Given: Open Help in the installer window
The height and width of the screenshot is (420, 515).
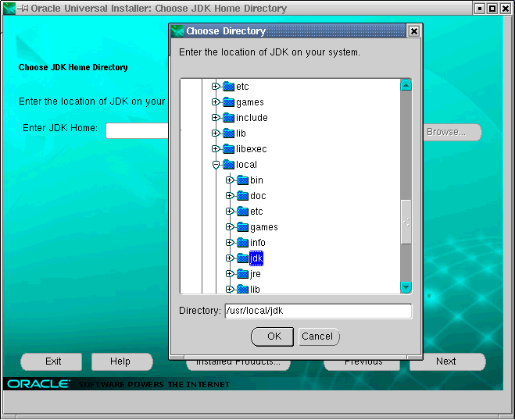Looking at the screenshot, I should point(122,361).
